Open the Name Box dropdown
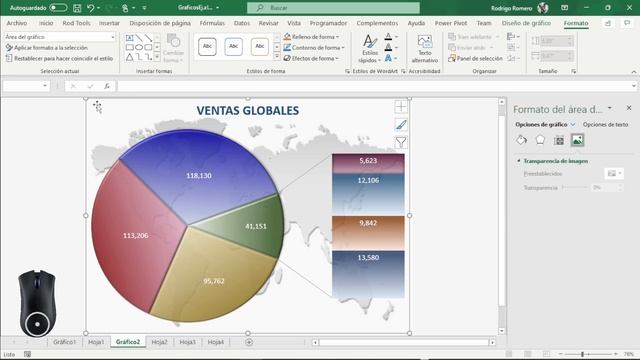 point(44,86)
